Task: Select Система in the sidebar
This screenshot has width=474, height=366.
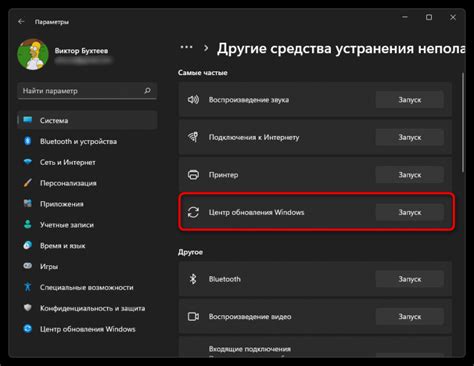Action: click(87, 120)
